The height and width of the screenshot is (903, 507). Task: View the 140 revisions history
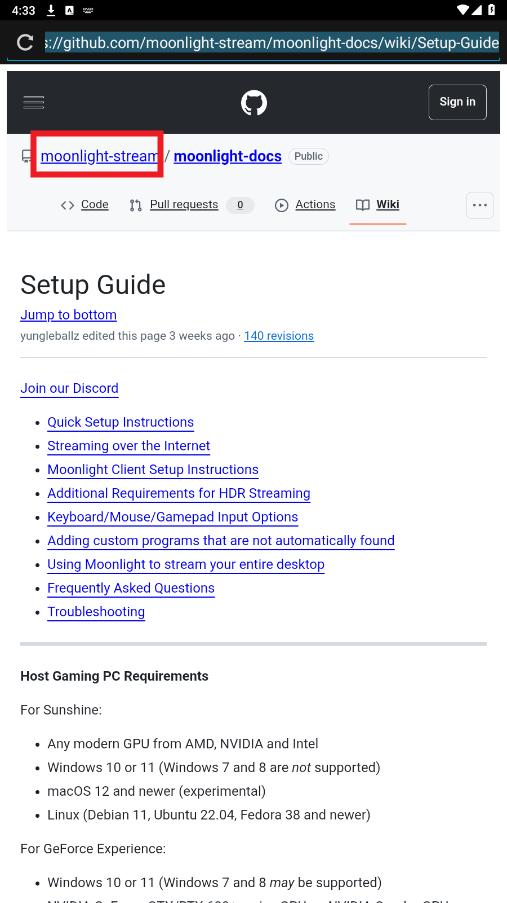pos(279,336)
